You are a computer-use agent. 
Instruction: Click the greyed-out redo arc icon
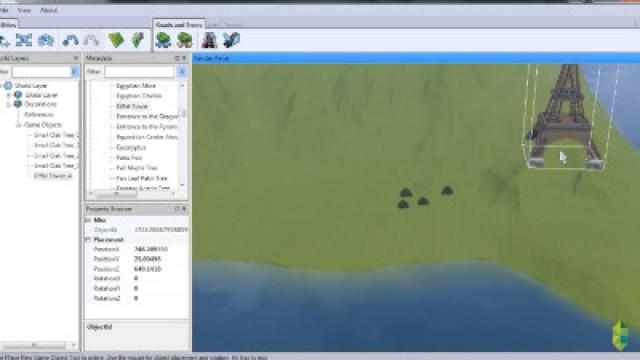point(91,40)
